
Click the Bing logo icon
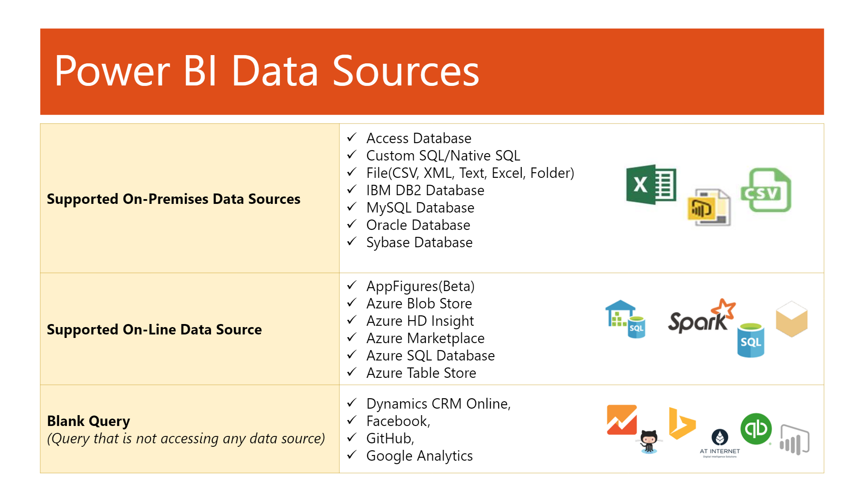coord(682,424)
